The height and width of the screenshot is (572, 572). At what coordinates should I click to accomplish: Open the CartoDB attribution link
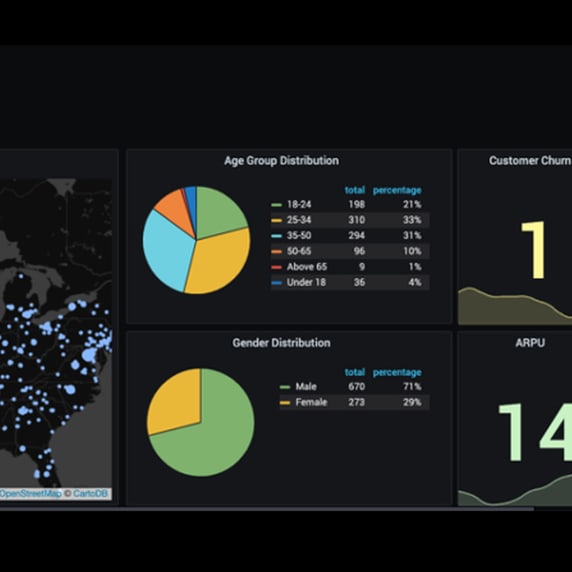pos(90,494)
